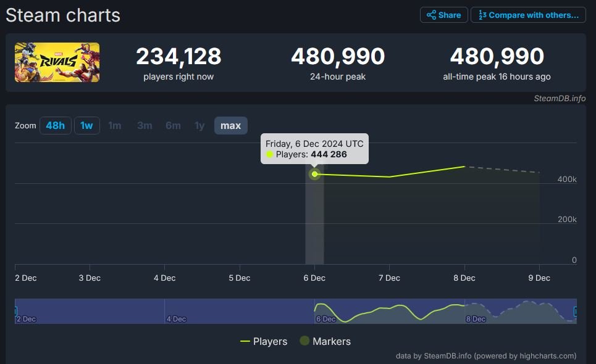Screen dimensions: 596x364
Task: Click the 5 Dec x-axis label
Action: (x=240, y=278)
